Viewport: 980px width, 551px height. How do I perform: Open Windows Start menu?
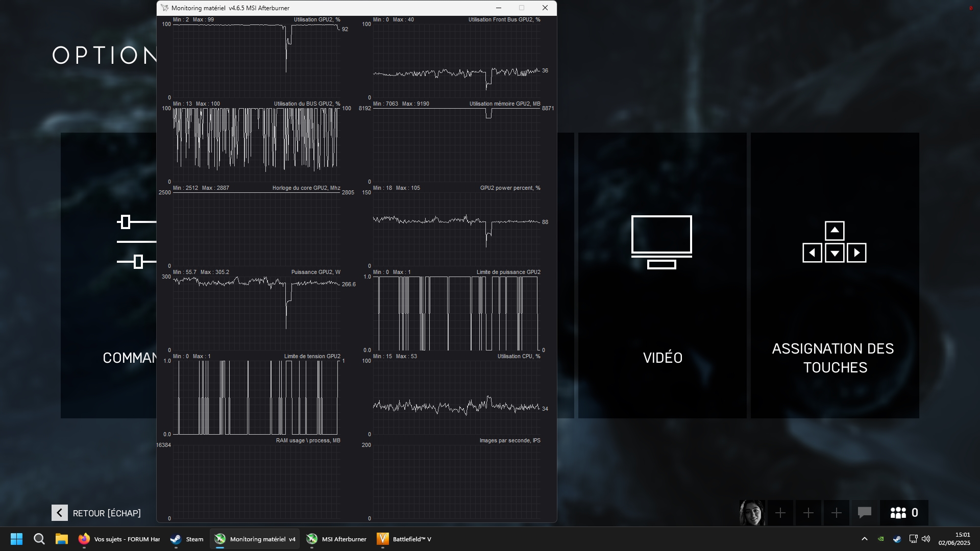pyautogui.click(x=16, y=539)
